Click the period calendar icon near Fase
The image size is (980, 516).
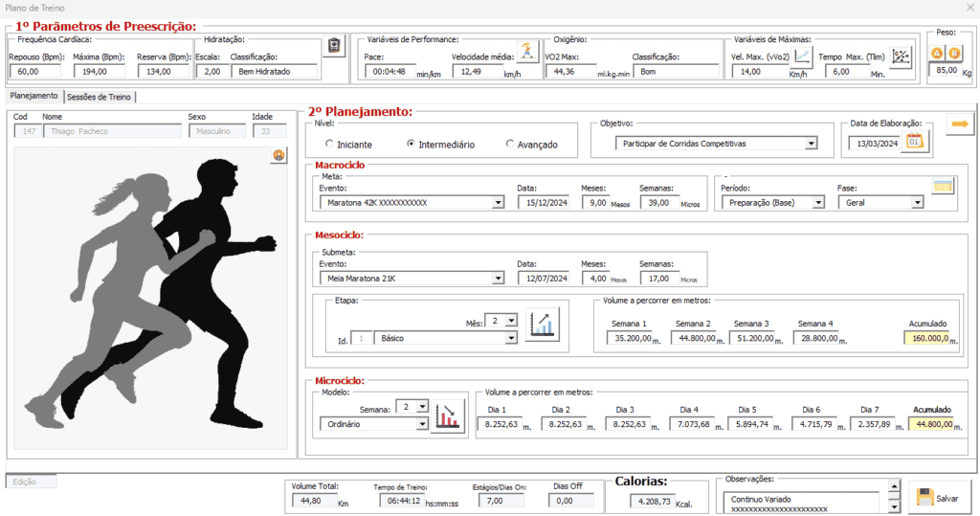tap(943, 186)
